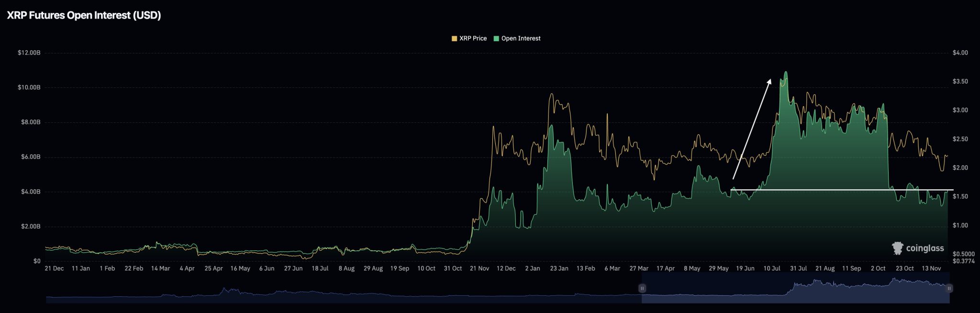Click the $1.00 price axis label

(x=960, y=226)
